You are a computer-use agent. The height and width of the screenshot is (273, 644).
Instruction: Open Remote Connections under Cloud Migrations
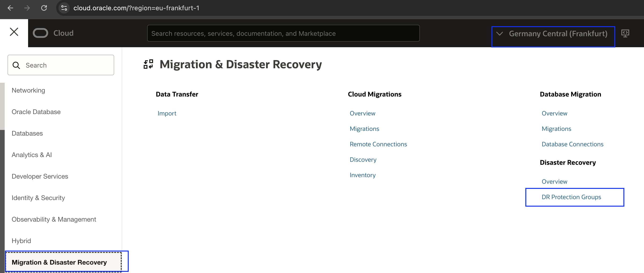378,144
